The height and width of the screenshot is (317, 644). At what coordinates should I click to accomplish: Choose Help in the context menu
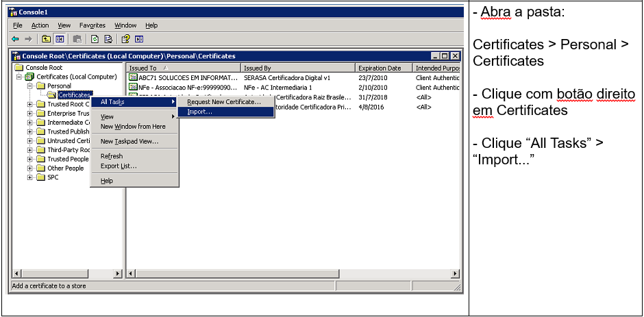134,181
